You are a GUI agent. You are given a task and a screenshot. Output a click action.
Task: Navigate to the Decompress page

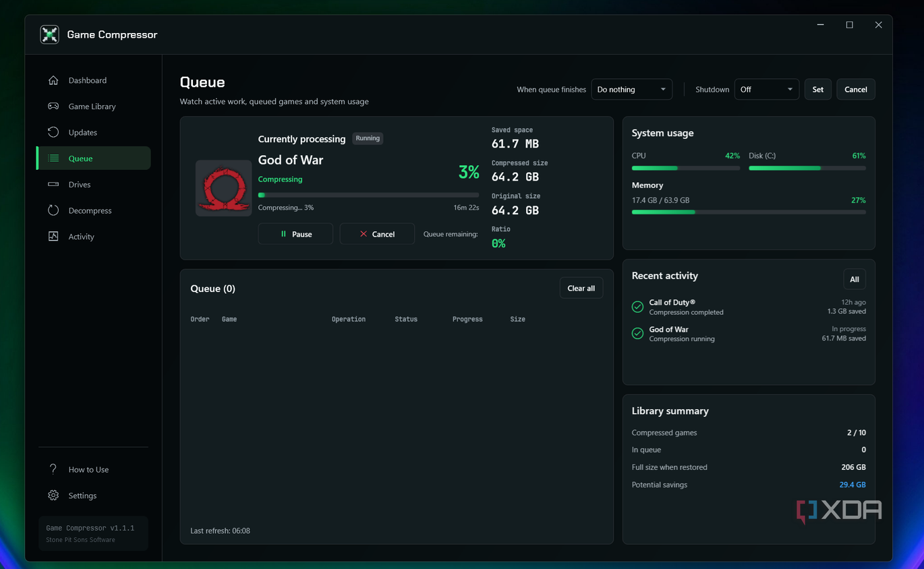[94, 210]
